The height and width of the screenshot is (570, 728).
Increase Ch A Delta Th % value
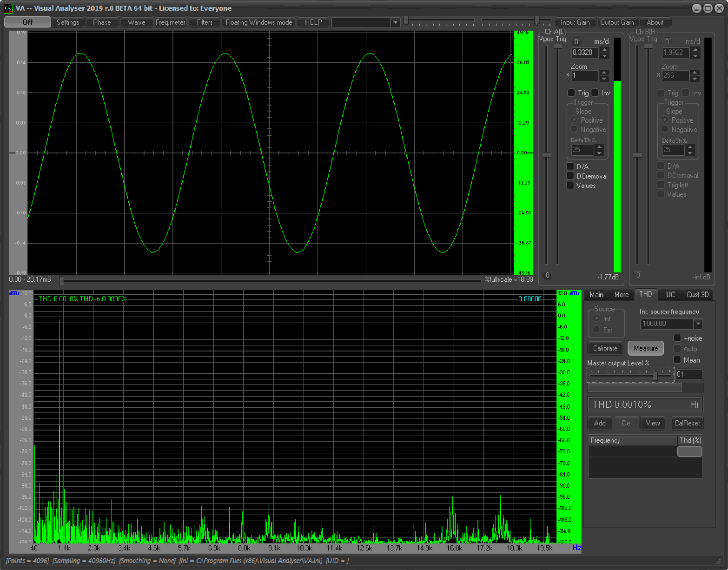click(x=599, y=147)
